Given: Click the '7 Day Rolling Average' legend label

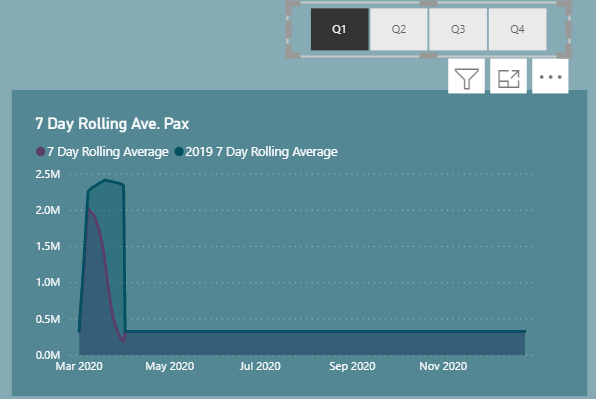Looking at the screenshot, I should 108,152.
